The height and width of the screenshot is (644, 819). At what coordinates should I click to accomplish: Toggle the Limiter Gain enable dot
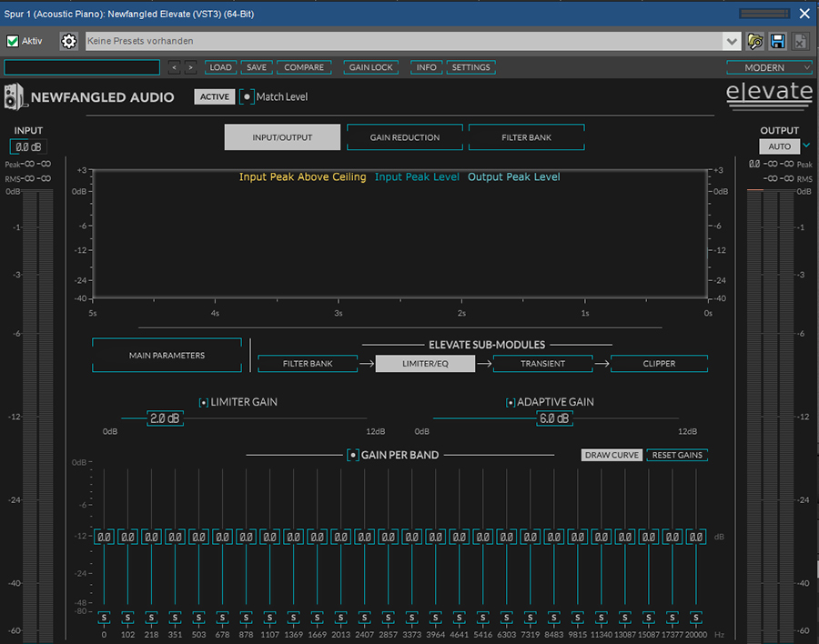(x=204, y=403)
